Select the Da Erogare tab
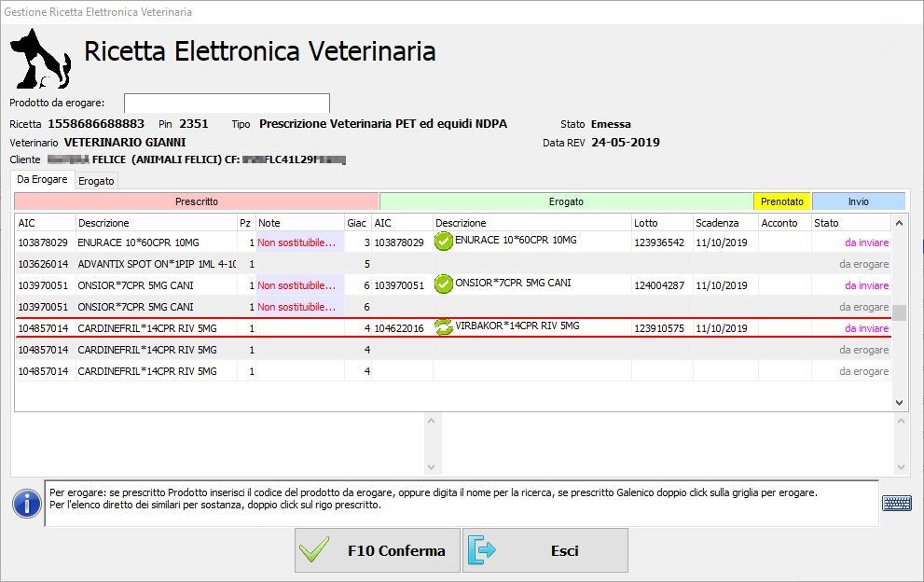The image size is (924, 582). 42,179
